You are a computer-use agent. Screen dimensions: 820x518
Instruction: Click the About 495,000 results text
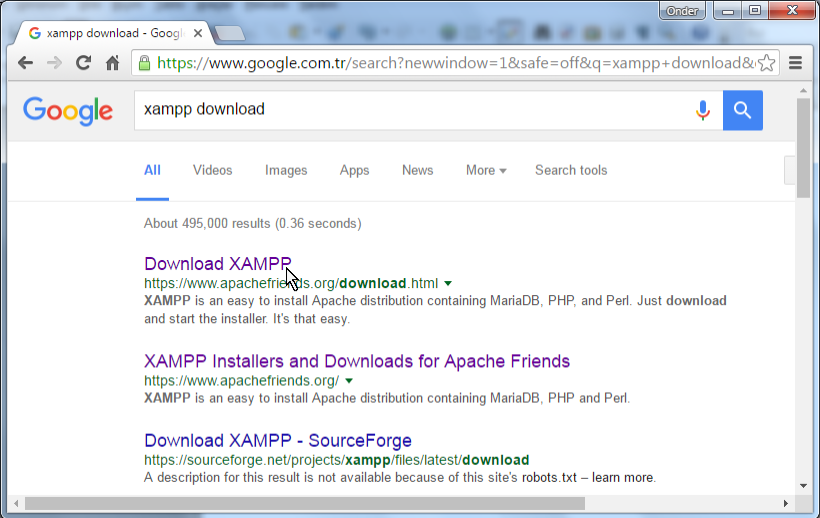coord(253,224)
